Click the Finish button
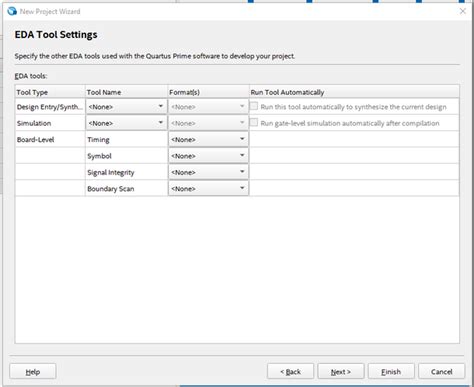The image size is (474, 387). click(391, 371)
